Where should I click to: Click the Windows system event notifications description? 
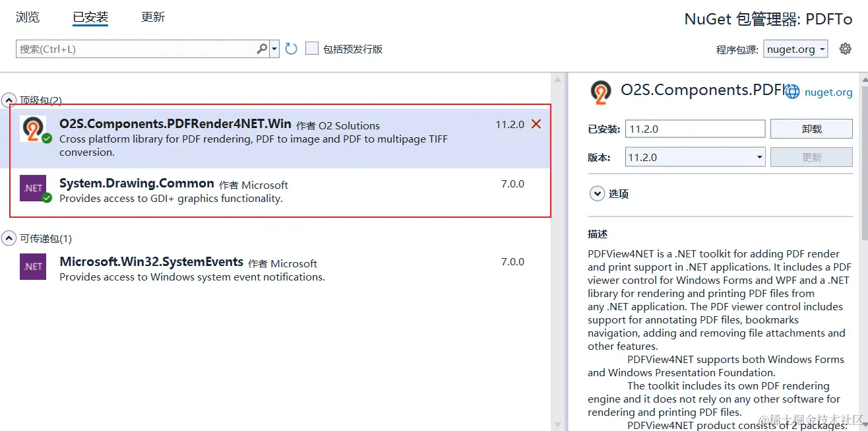point(192,277)
